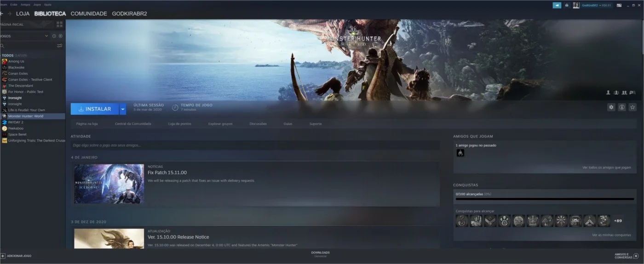
Task: Open the sun-burst achievement icon
Action: 561,221
